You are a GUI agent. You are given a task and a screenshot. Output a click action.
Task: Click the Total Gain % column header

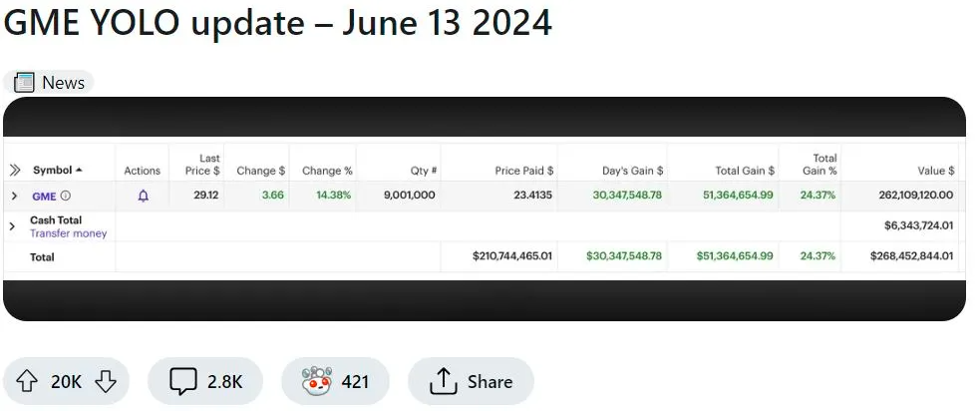(824, 165)
